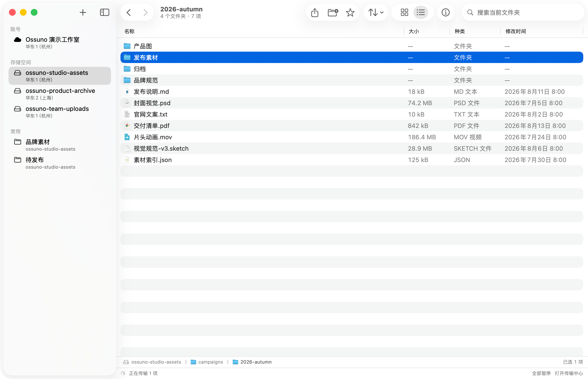Click 打开传输中心

pyautogui.click(x=569, y=373)
